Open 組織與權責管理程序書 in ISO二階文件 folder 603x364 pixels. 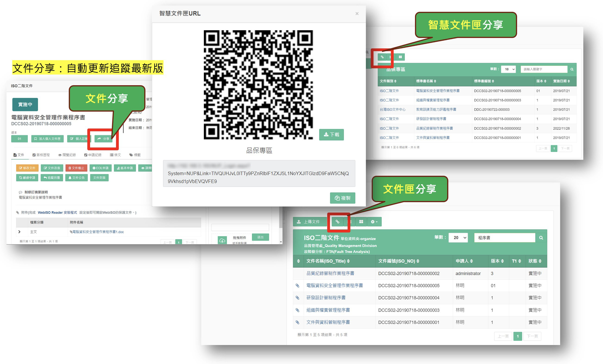(328, 310)
